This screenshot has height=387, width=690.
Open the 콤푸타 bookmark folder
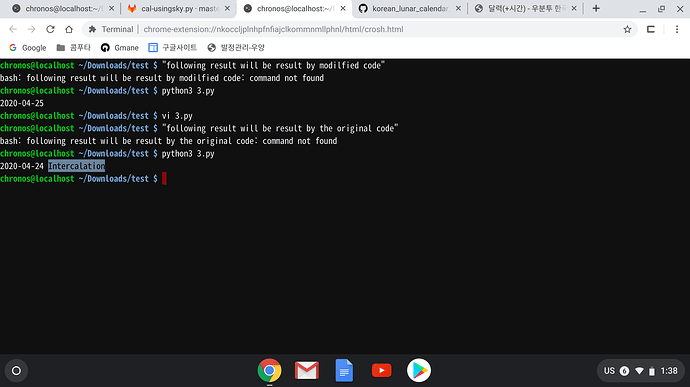[x=73, y=48]
